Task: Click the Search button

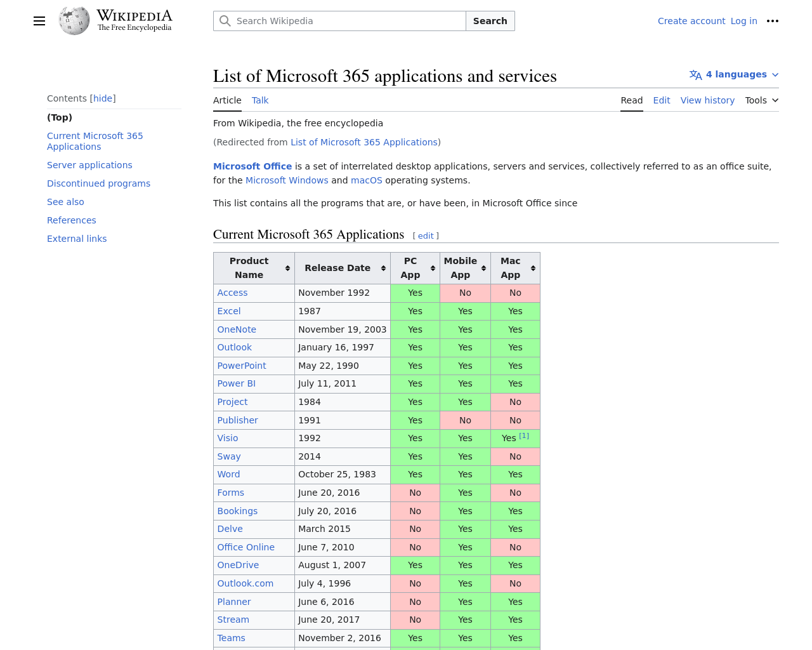Action: tap(490, 21)
